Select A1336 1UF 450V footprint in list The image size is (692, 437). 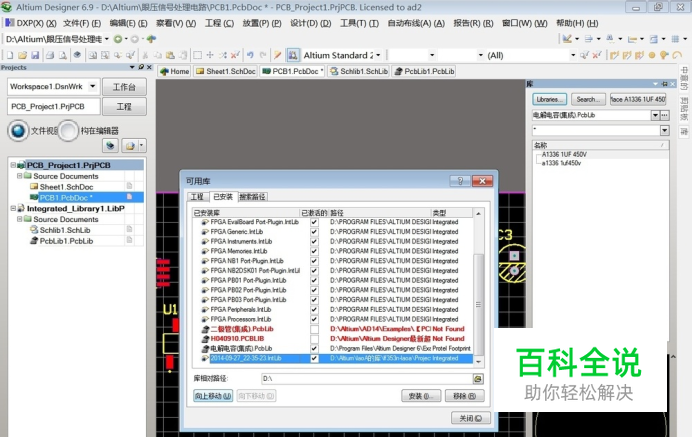point(564,154)
